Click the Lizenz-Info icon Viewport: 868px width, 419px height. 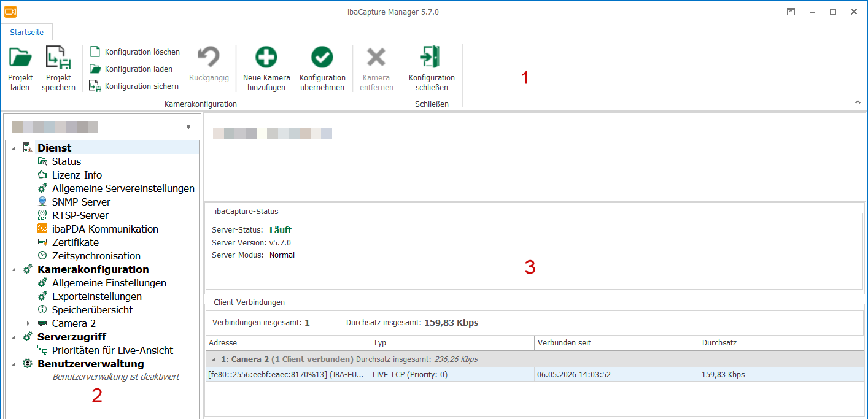[42, 175]
